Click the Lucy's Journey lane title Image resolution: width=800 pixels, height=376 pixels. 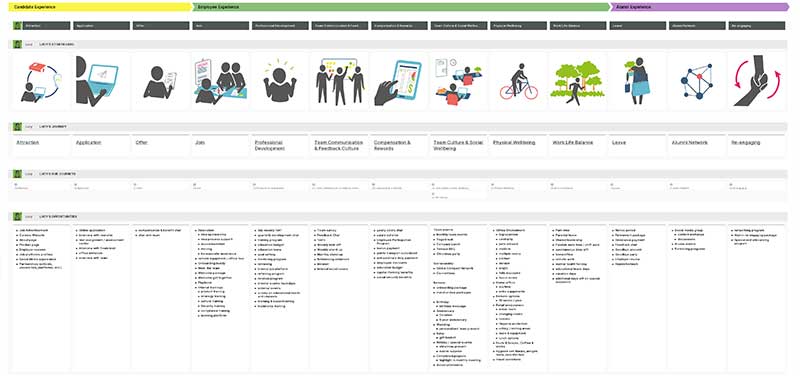(53, 127)
